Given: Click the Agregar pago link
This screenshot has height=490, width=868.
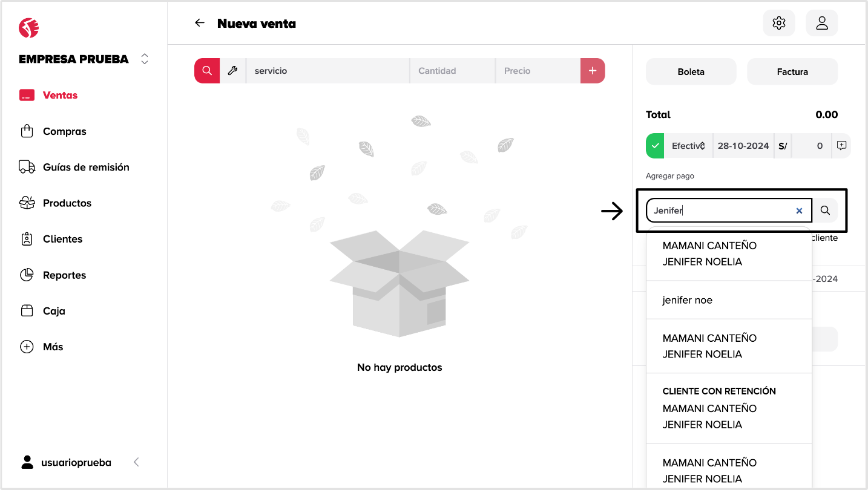Looking at the screenshot, I should pos(669,176).
